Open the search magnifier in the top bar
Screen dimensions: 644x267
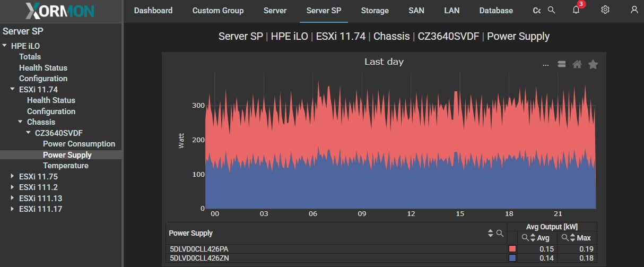pos(551,10)
